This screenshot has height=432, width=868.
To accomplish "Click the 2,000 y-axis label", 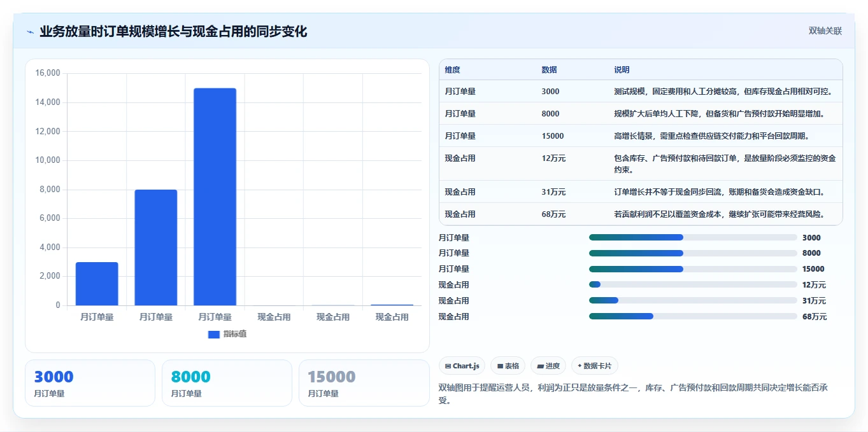I will [50, 276].
